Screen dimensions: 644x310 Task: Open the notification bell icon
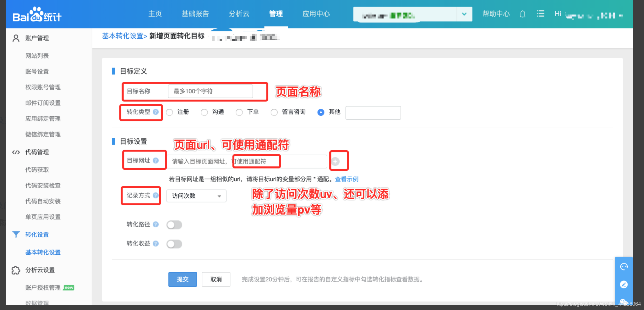[522, 14]
